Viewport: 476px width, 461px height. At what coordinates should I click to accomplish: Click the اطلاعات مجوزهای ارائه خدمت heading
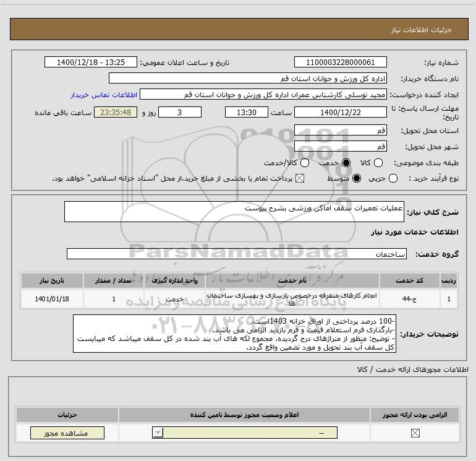(413, 369)
